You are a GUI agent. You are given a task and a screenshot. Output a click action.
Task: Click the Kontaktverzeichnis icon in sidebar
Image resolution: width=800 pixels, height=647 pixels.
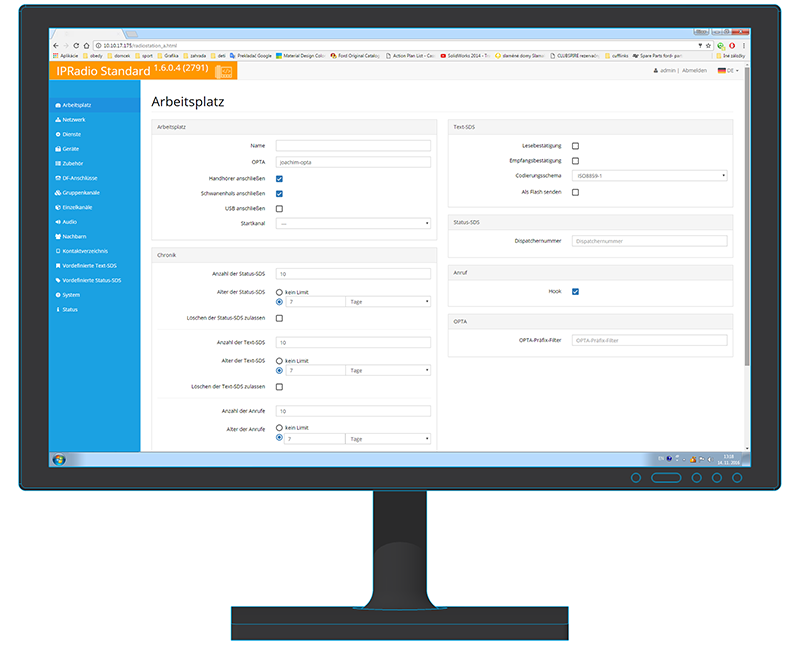(58, 251)
